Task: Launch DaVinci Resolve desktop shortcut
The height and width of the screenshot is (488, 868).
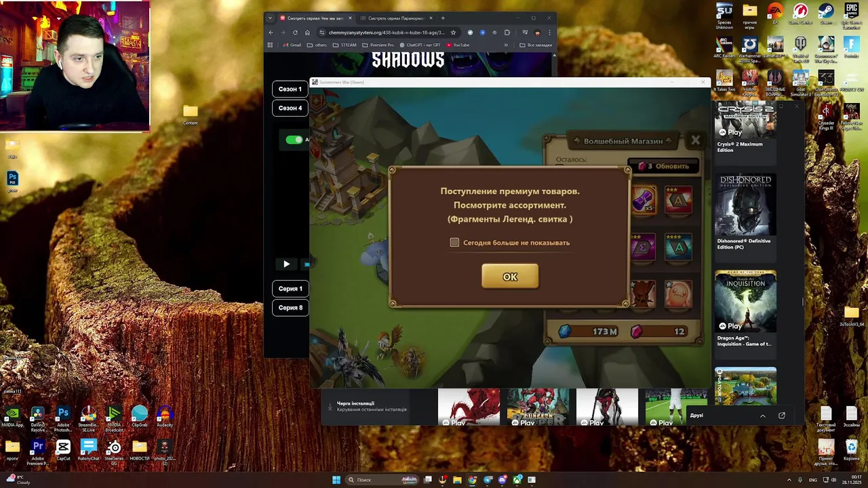Action: [x=38, y=418]
